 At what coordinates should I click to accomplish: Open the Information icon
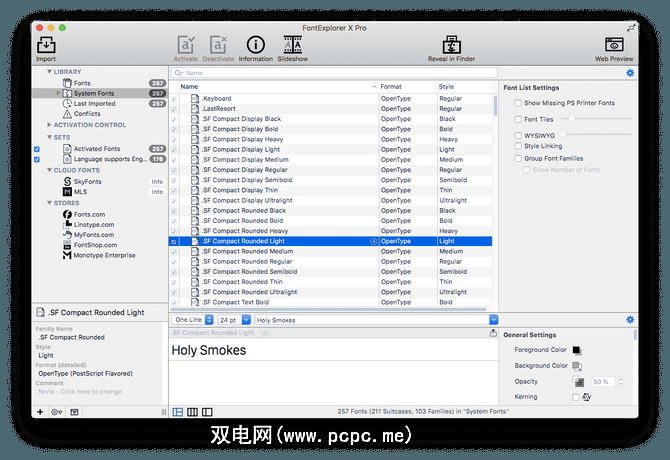256,44
